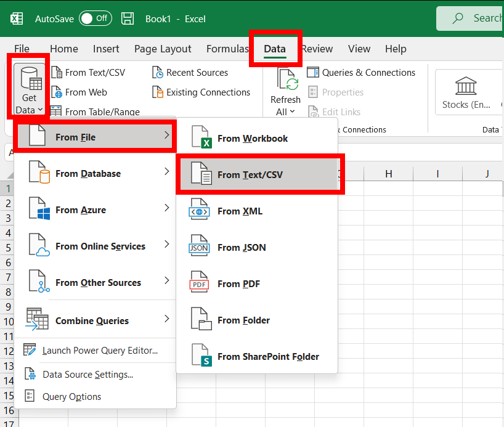Open the Insert ribbon tab
Image resolution: width=504 pixels, height=427 pixels.
[106, 49]
